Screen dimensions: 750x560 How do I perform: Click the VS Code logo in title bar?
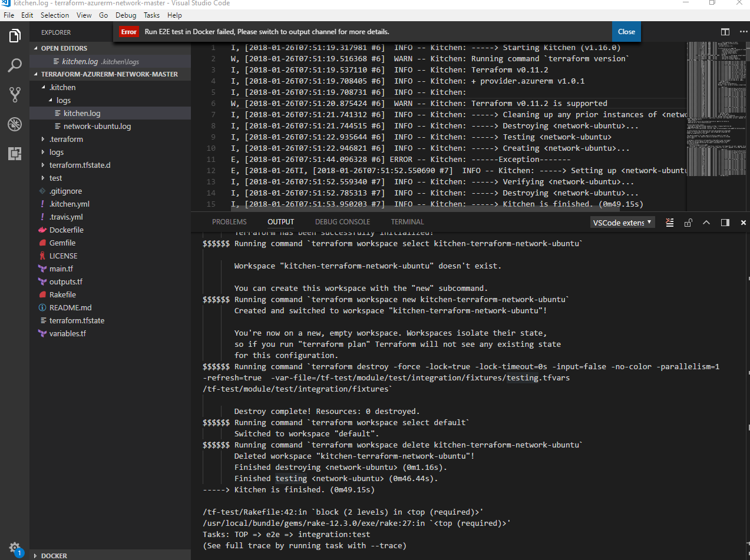[6, 4]
